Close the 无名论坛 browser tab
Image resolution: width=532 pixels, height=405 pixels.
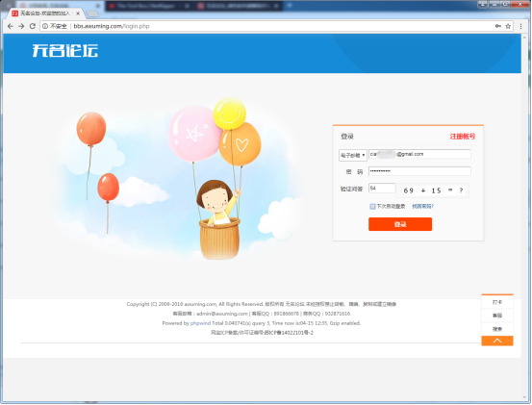78,13
